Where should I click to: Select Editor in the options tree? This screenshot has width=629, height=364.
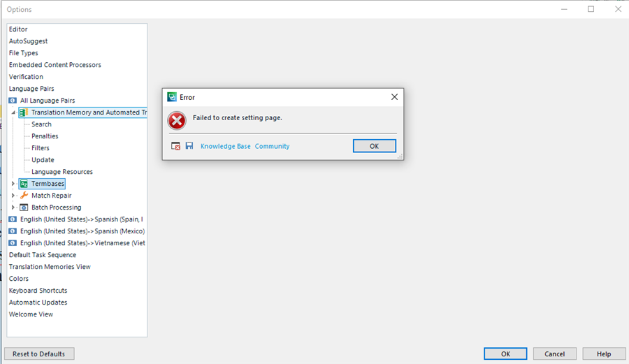(18, 29)
